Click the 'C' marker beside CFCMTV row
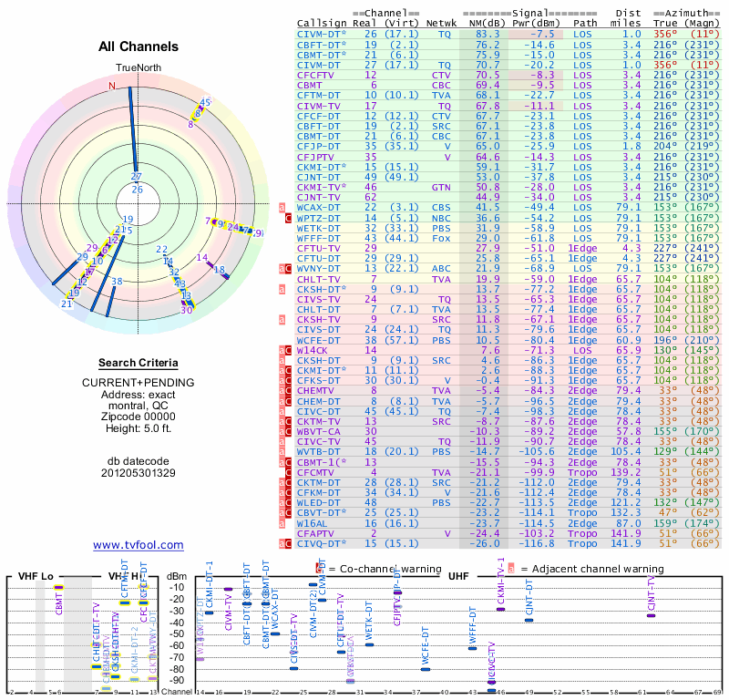The height and width of the screenshot is (700, 729). [x=288, y=472]
